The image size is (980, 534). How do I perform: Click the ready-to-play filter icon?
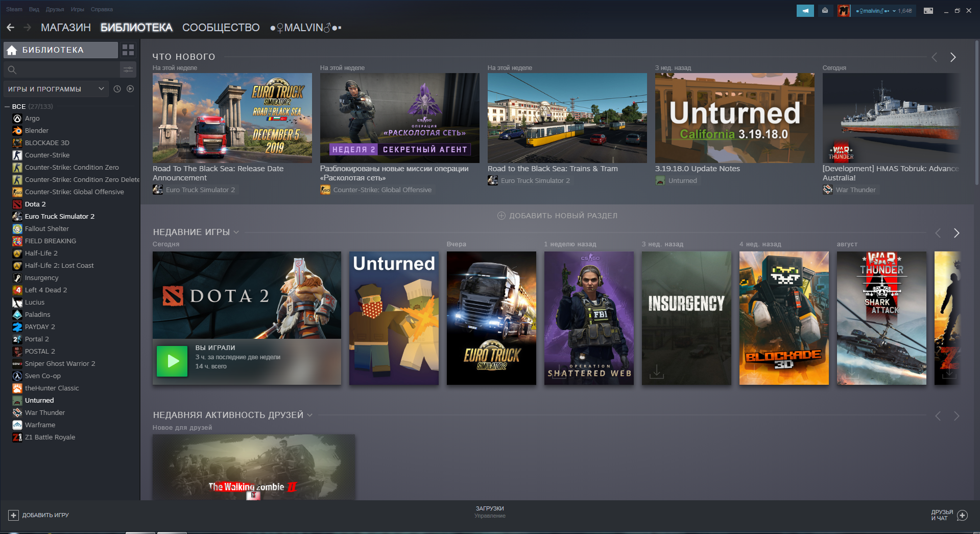click(x=130, y=89)
